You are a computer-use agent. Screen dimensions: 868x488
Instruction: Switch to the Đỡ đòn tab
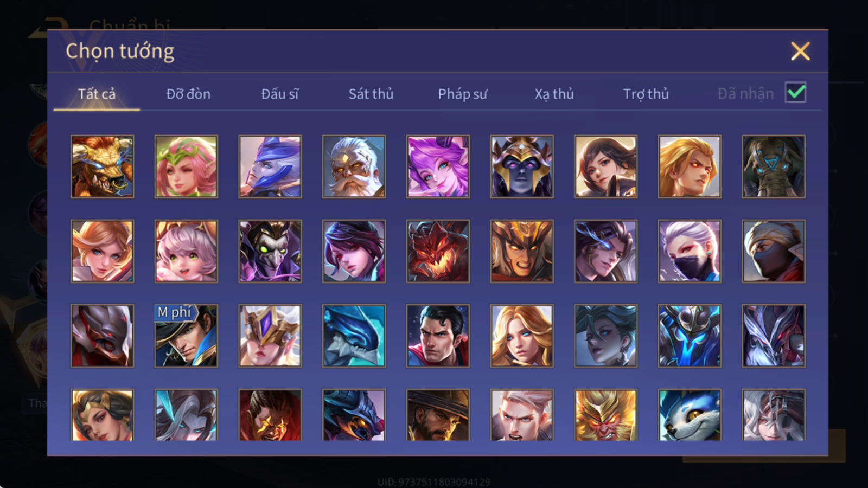pos(188,94)
